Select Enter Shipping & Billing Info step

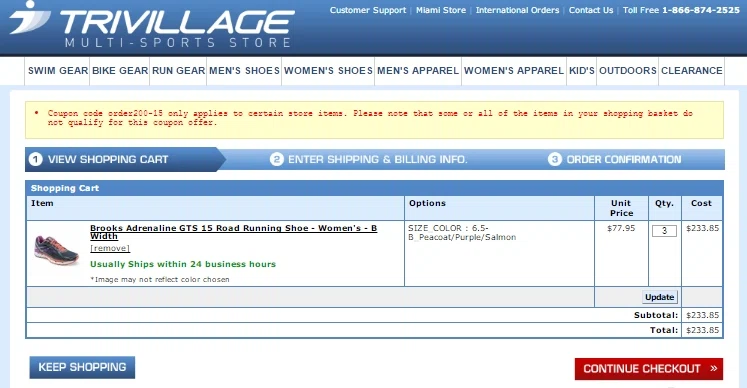[368, 159]
